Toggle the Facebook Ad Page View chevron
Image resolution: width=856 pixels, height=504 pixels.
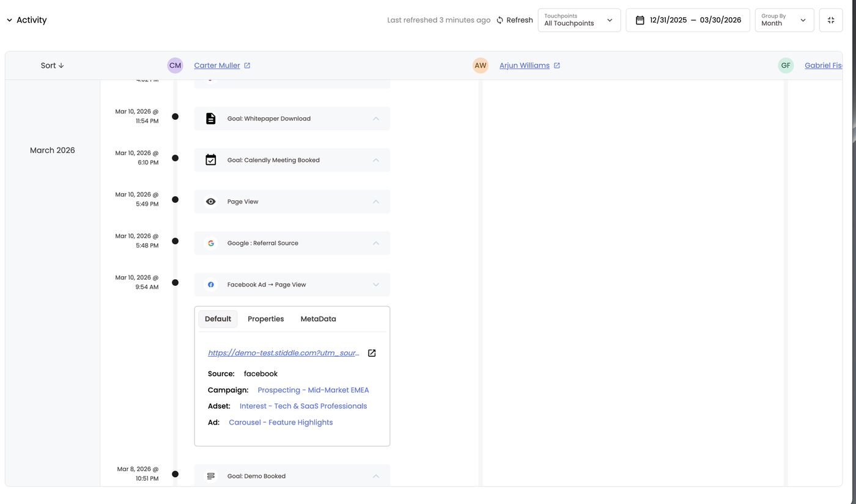click(376, 285)
